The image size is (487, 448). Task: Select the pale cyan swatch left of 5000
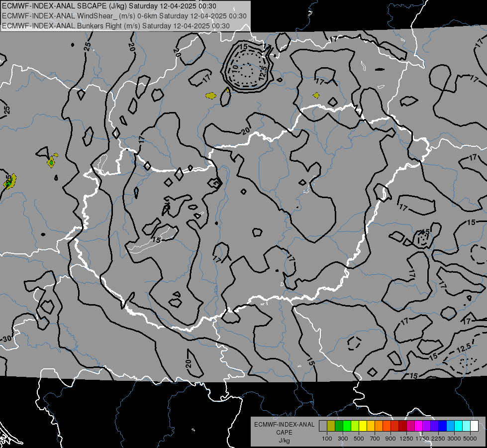pos(467,426)
